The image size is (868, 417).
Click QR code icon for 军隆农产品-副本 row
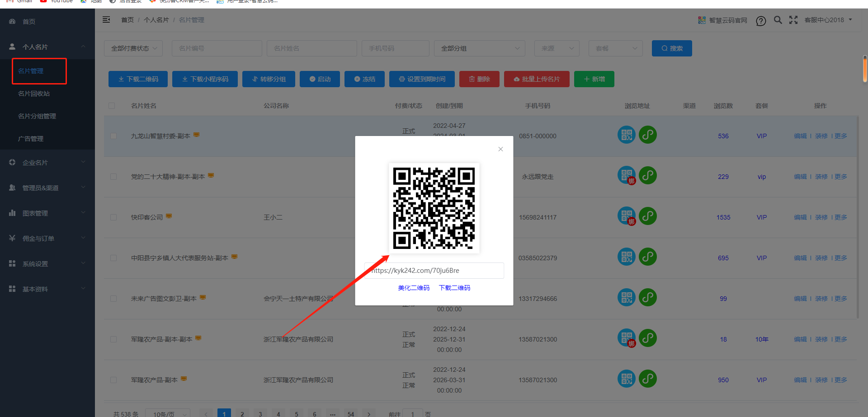pos(626,379)
